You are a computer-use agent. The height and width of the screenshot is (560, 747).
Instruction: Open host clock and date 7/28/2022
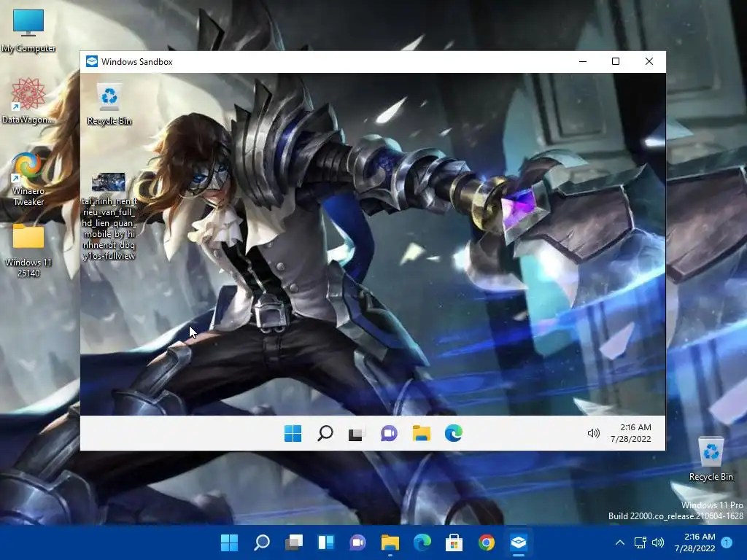pyautogui.click(x=695, y=542)
